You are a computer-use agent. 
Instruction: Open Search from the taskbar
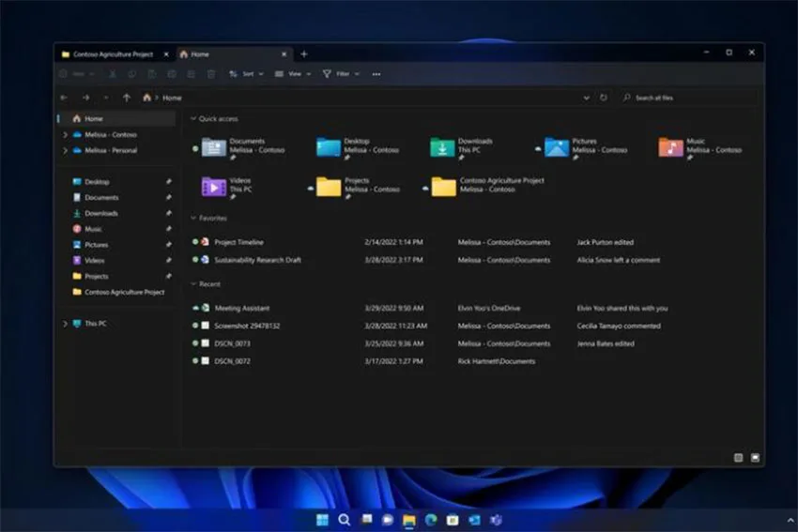344,520
